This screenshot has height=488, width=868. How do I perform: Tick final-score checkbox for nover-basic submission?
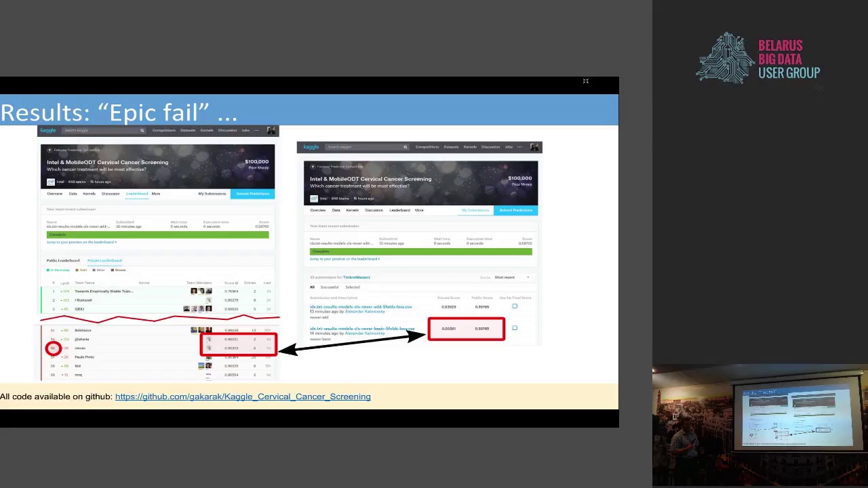click(514, 329)
